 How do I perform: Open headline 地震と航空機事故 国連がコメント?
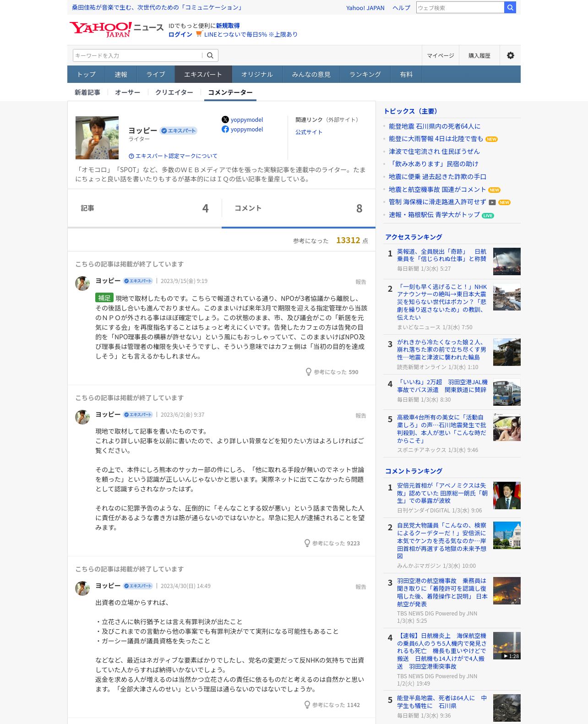437,190
